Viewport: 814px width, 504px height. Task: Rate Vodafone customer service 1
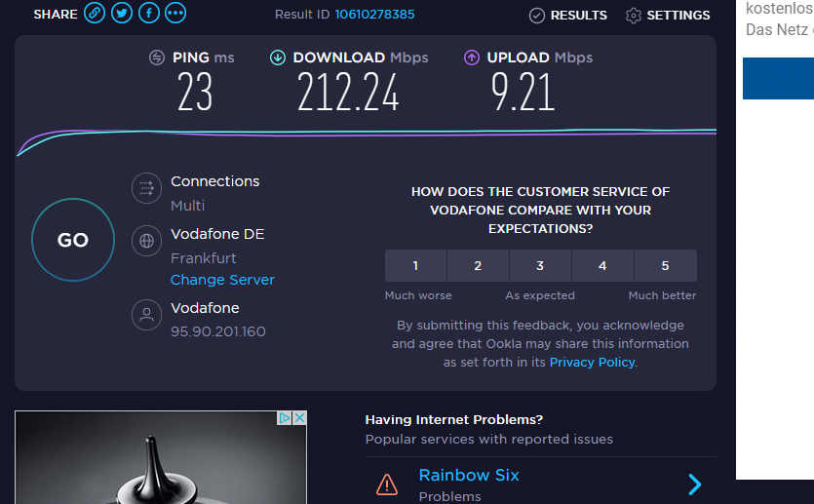[x=415, y=266]
